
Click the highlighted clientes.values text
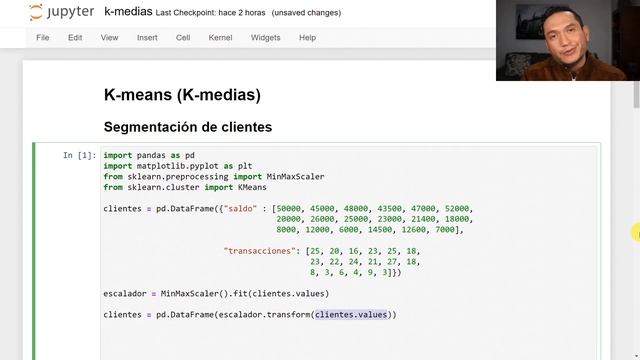pos(351,315)
